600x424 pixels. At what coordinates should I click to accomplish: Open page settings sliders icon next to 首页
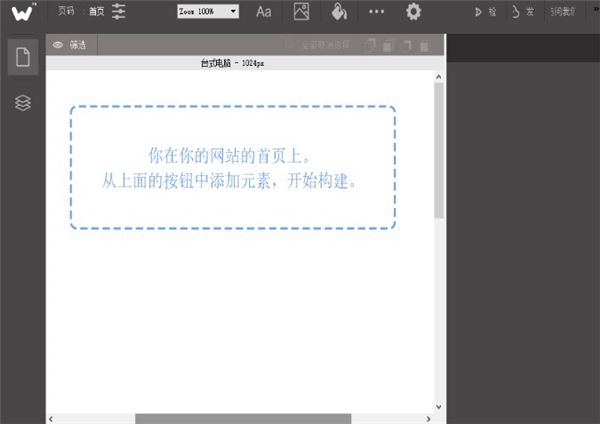coord(119,12)
